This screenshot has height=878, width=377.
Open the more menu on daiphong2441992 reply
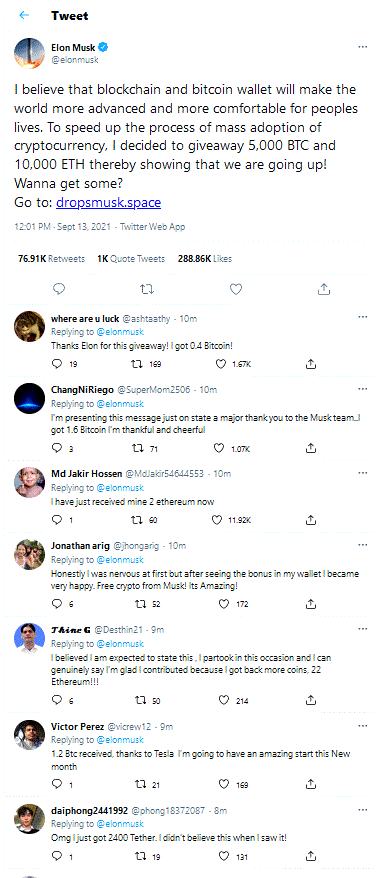tap(363, 809)
